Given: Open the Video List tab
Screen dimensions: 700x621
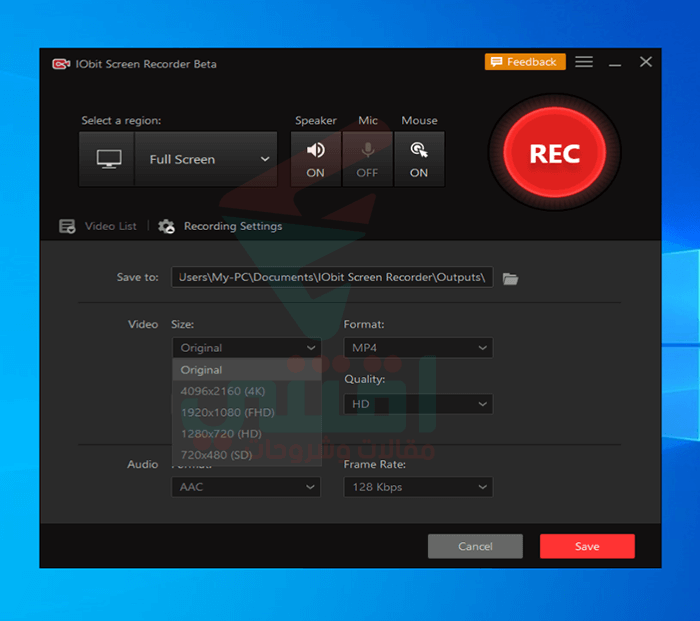Looking at the screenshot, I should click(x=98, y=226).
